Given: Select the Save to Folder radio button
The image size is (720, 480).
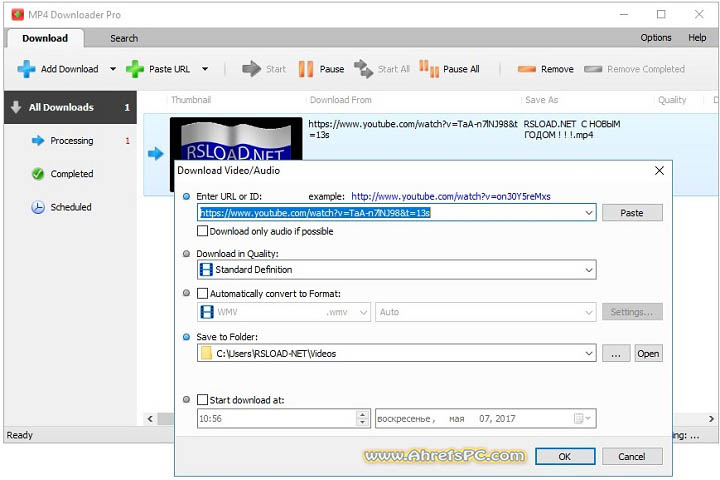Looking at the screenshot, I should point(186,337).
